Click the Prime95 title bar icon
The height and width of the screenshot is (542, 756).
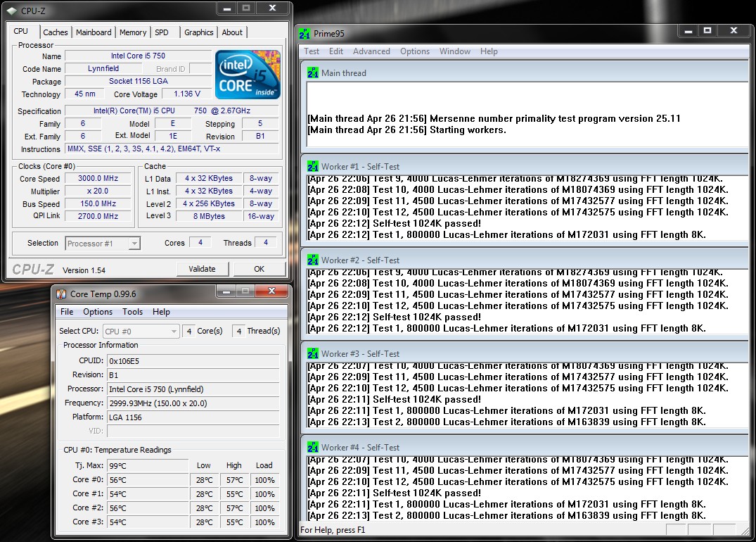click(x=305, y=34)
